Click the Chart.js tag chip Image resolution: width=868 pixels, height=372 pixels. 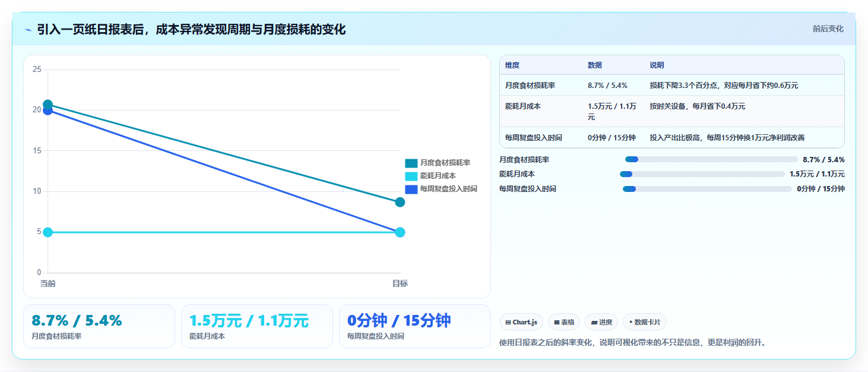tap(521, 322)
